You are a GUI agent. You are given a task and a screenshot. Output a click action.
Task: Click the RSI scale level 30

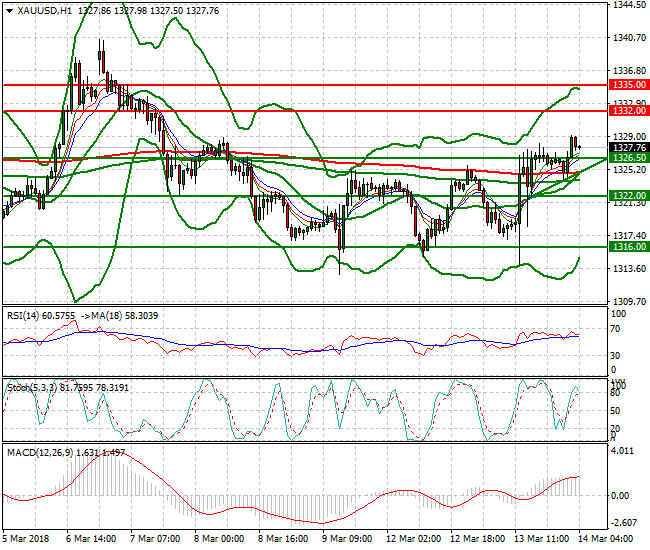click(x=616, y=356)
